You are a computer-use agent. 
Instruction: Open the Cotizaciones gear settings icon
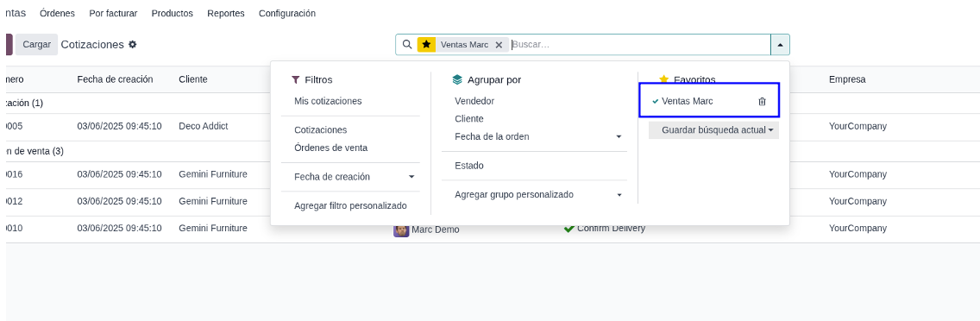[x=133, y=44]
